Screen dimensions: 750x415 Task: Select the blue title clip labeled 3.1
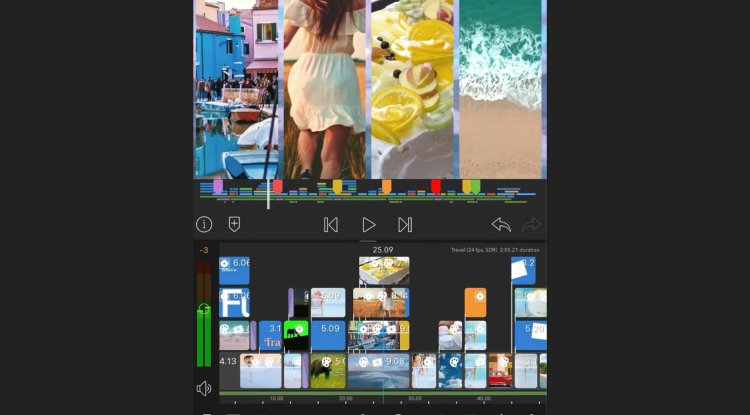click(x=270, y=335)
